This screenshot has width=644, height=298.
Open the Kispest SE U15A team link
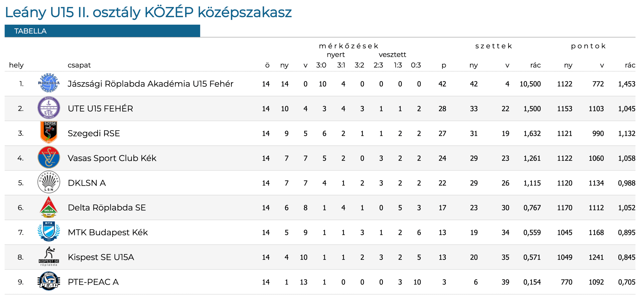101,257
